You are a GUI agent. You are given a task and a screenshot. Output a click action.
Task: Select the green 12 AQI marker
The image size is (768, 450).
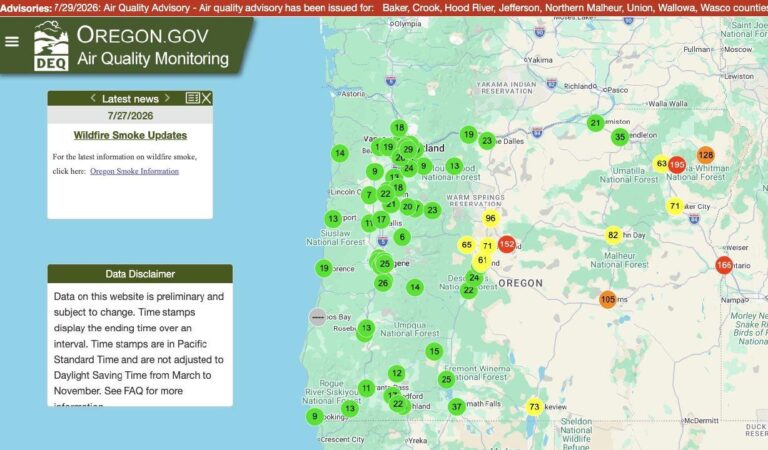click(x=397, y=374)
